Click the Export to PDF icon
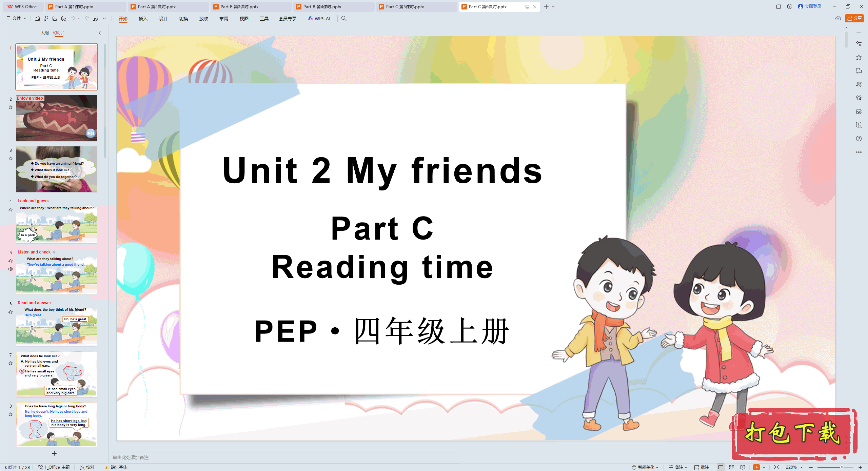 [x=46, y=18]
